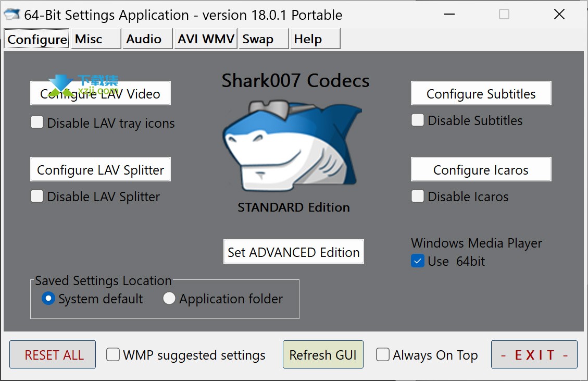Click the Configure LAV Video button
Viewport: 588px width, 381px height.
click(101, 93)
